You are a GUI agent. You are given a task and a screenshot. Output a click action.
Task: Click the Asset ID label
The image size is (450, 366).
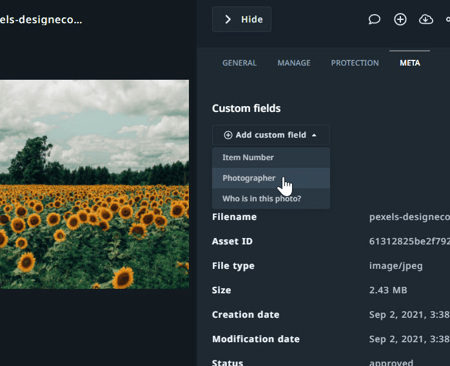pyautogui.click(x=232, y=241)
